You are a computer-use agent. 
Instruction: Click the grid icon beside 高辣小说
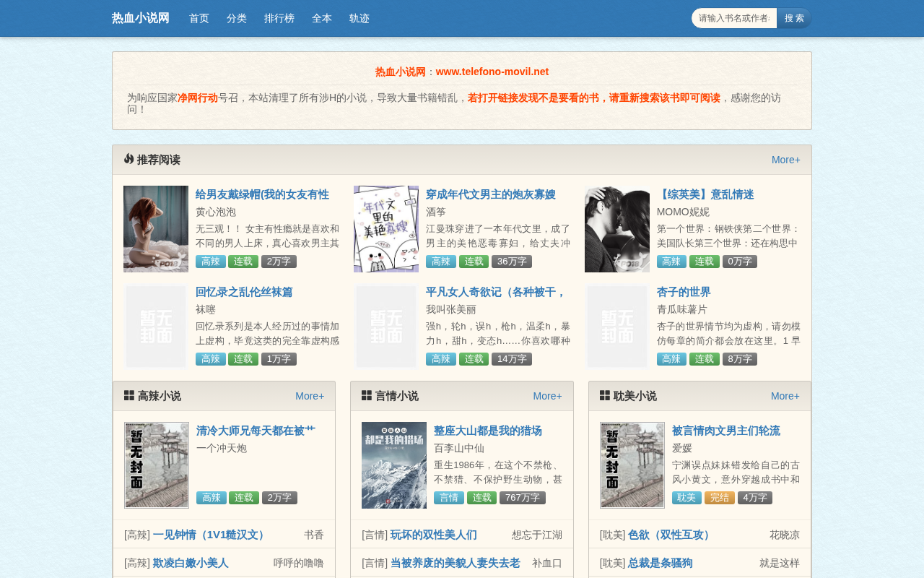click(129, 395)
